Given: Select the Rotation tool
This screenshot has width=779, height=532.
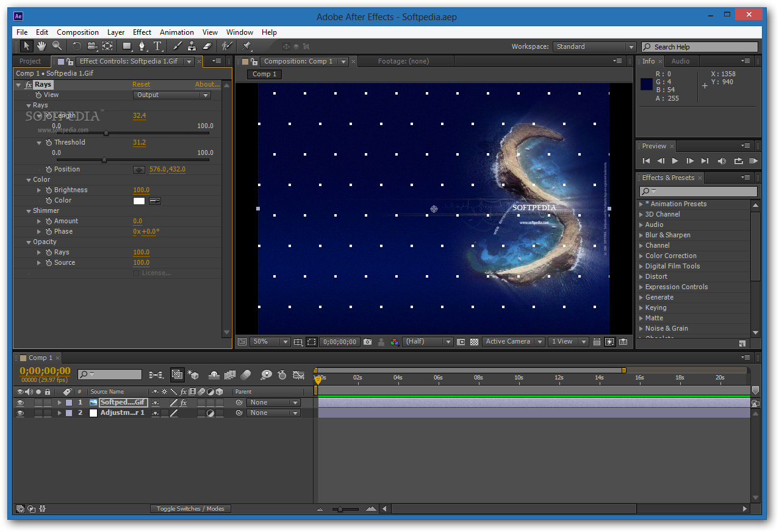Looking at the screenshot, I should [77, 46].
